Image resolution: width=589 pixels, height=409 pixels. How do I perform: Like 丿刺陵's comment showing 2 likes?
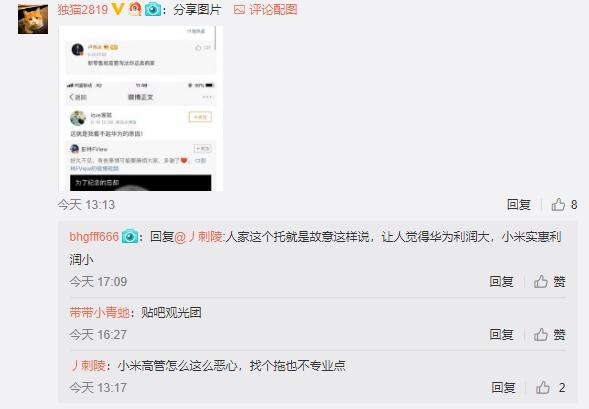click(x=551, y=388)
